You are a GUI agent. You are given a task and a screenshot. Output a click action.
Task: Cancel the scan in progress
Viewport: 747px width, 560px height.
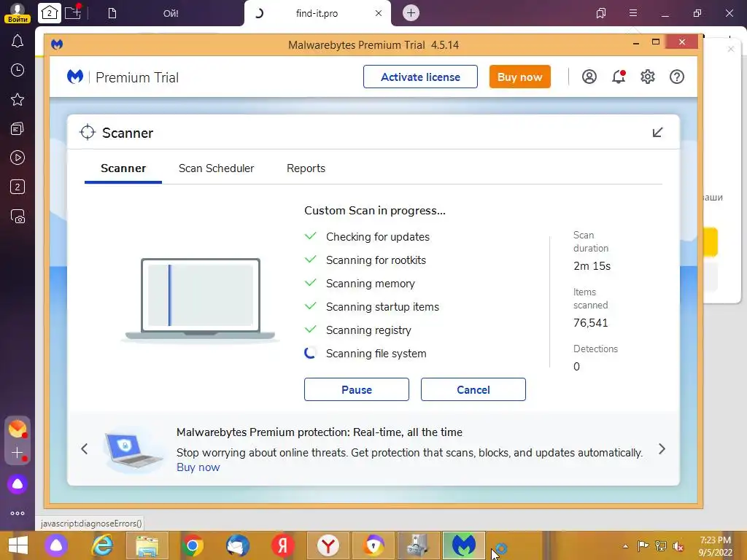[x=473, y=389]
